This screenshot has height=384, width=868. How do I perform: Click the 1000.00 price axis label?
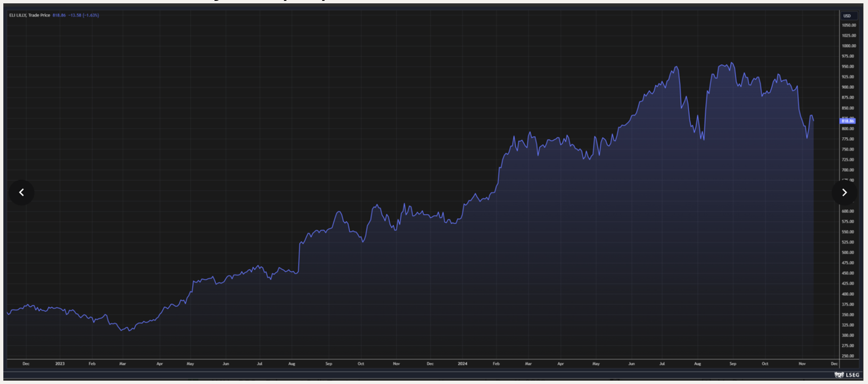(848, 46)
